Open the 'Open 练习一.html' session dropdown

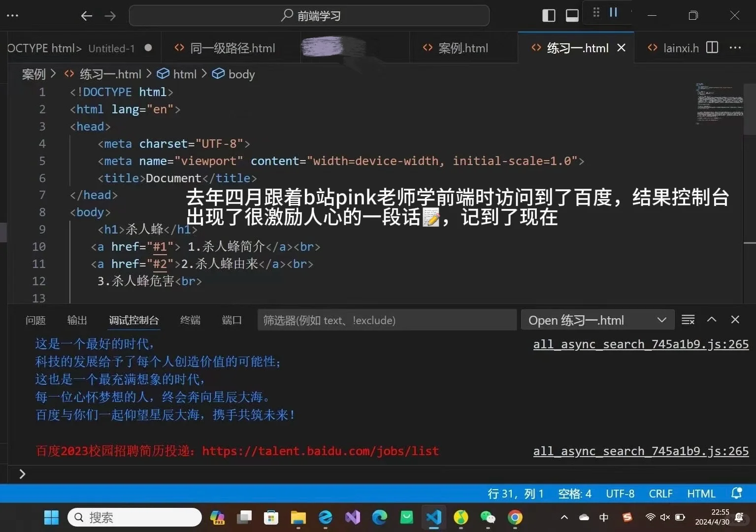coord(597,320)
